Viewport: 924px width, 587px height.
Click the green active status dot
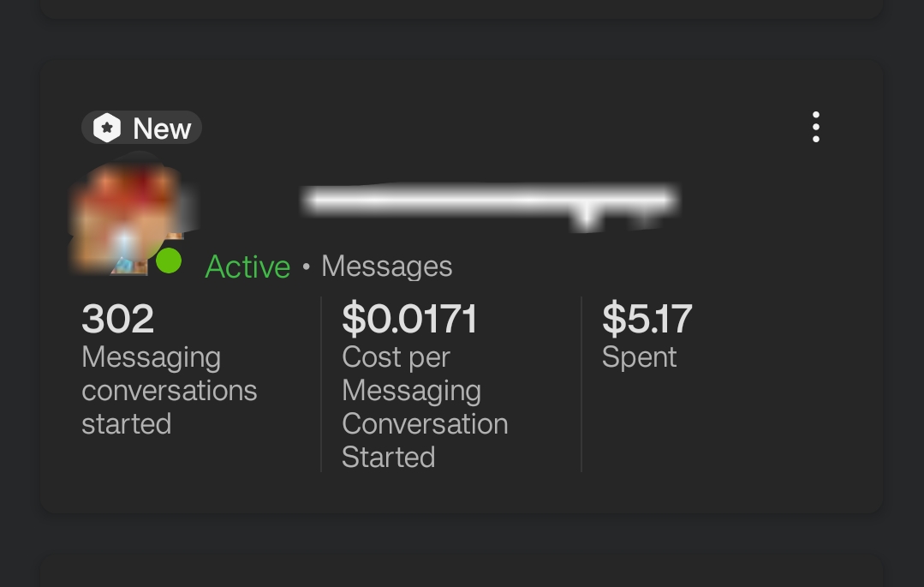pos(169,261)
